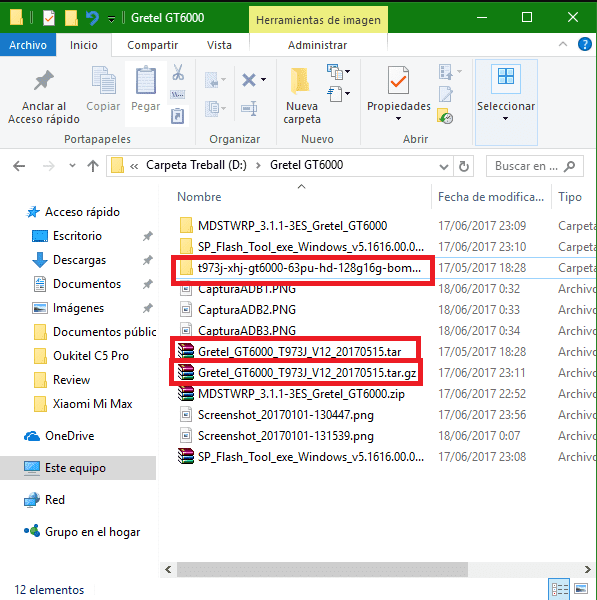Click the Copy icon in Portapapeles
The height and width of the screenshot is (600, 597).
pos(103,80)
